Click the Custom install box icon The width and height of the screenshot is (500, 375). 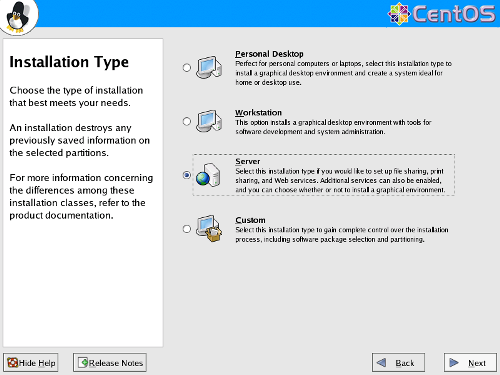point(209,229)
